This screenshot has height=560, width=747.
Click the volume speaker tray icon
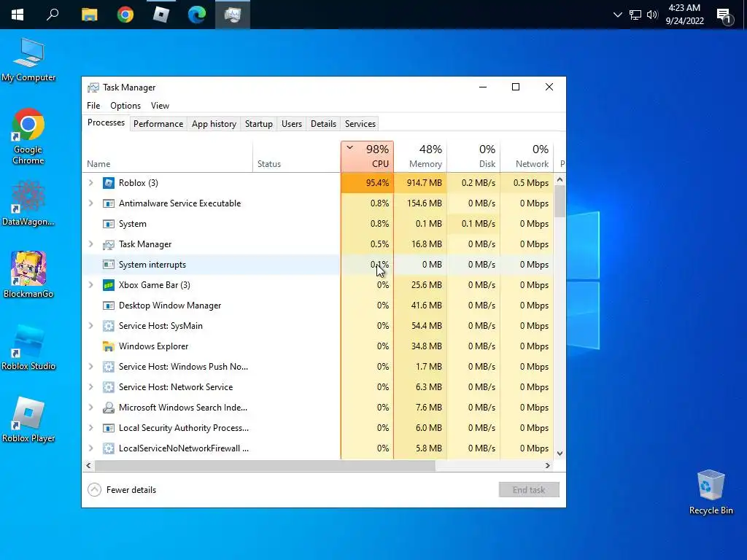pyautogui.click(x=652, y=15)
